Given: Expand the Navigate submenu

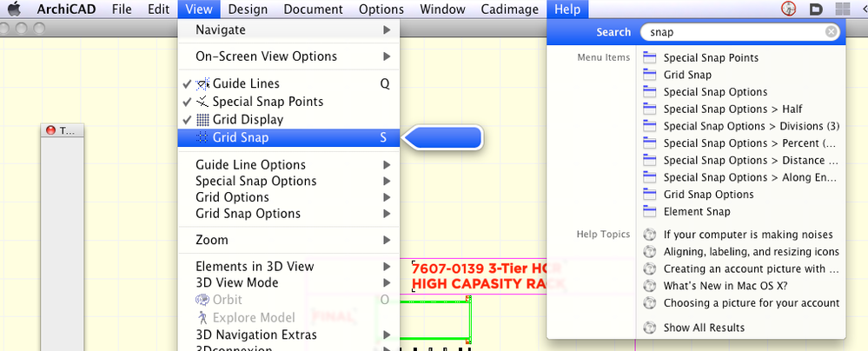Looking at the screenshot, I should coord(288,30).
